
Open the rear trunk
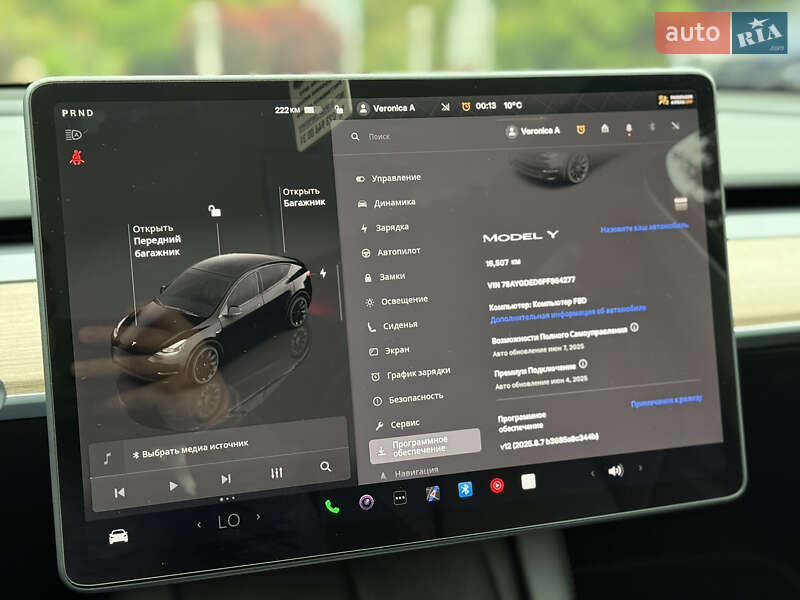(x=304, y=197)
